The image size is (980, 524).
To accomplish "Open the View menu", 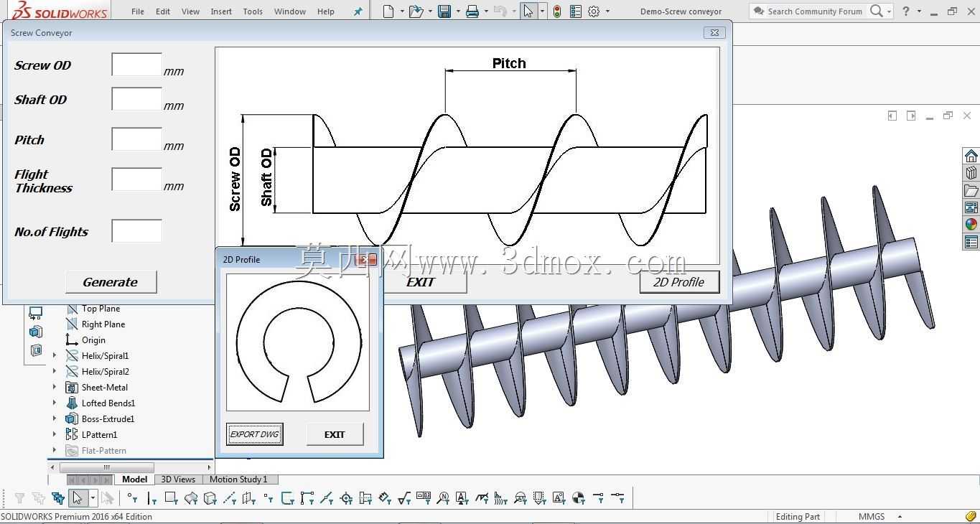I will coord(190,11).
